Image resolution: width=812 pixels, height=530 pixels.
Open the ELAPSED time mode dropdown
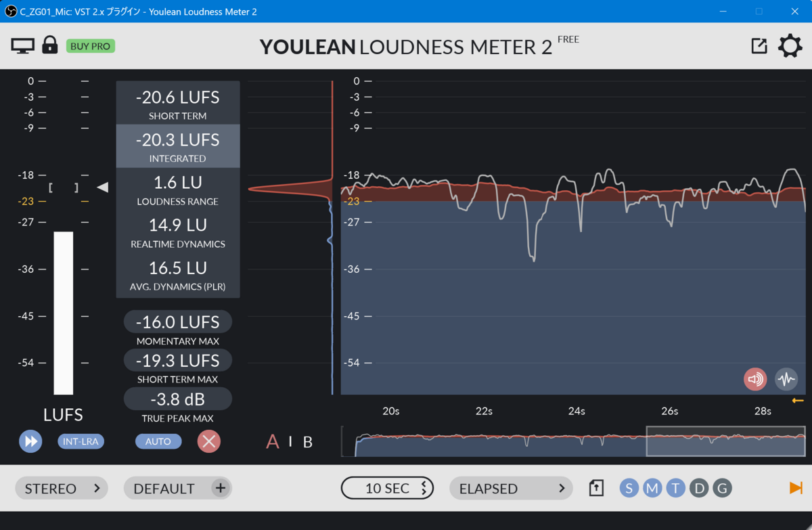511,488
